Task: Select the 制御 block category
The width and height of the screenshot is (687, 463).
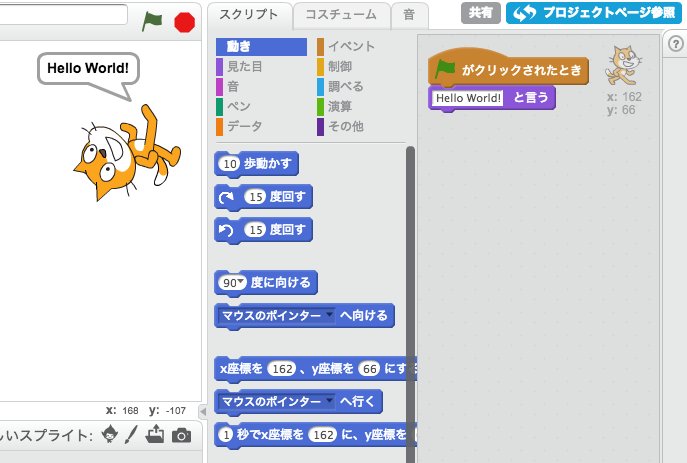Action: click(335, 67)
